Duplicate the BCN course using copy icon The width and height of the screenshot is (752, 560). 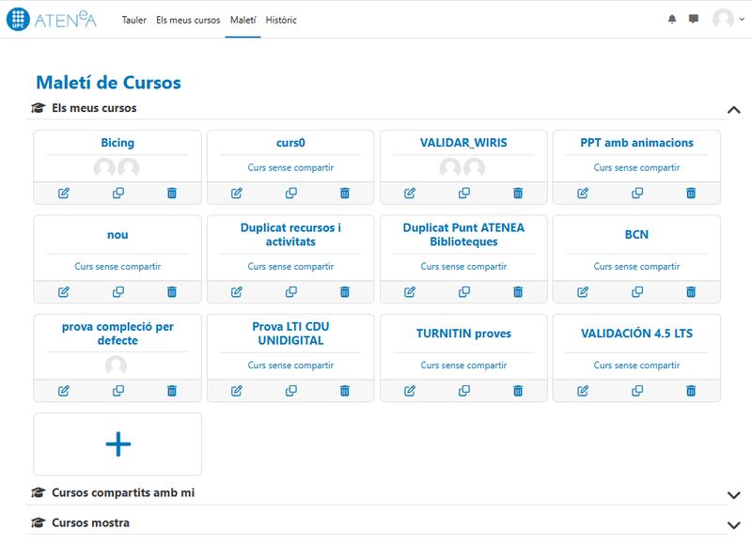[x=637, y=292]
